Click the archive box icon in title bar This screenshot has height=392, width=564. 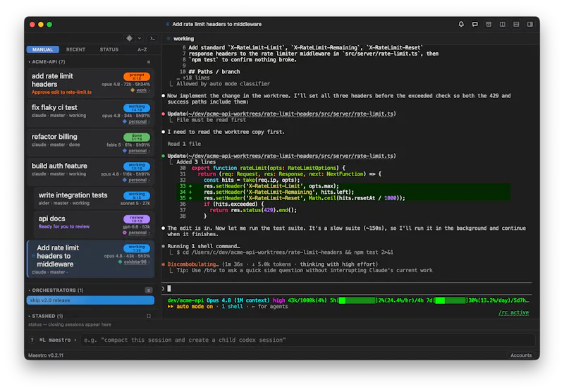click(489, 24)
